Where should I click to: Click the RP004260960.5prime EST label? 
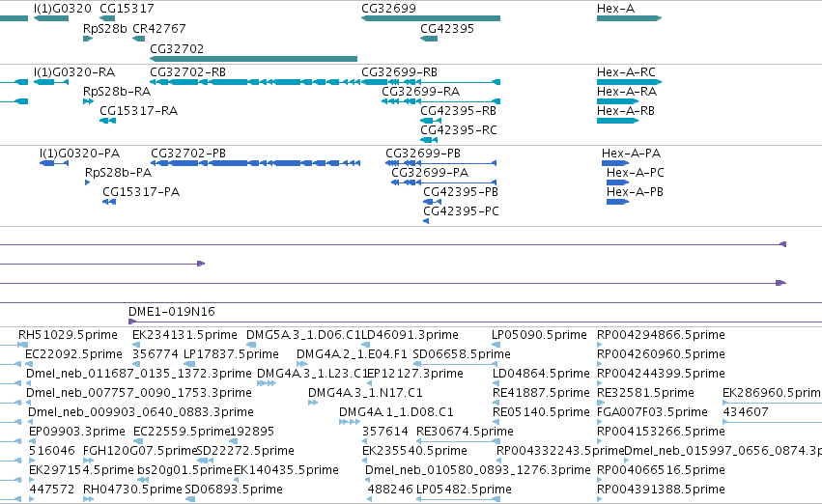pyautogui.click(x=661, y=354)
